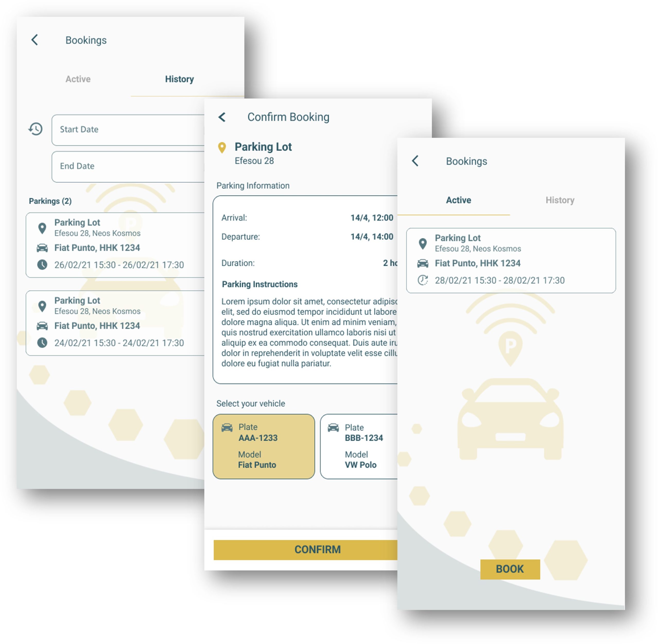Viewport: 659px width, 644px height.
Task: Open the Start Date filter field
Action: coord(130,130)
